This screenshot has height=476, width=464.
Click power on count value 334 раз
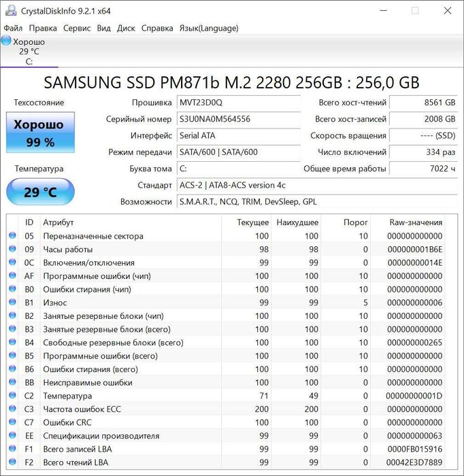point(423,152)
